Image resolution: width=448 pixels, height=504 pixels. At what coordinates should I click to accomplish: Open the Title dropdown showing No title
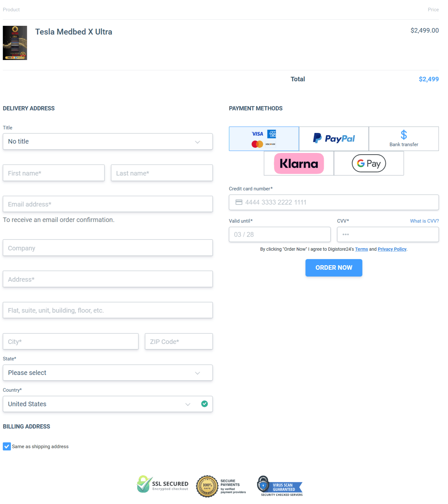click(108, 141)
